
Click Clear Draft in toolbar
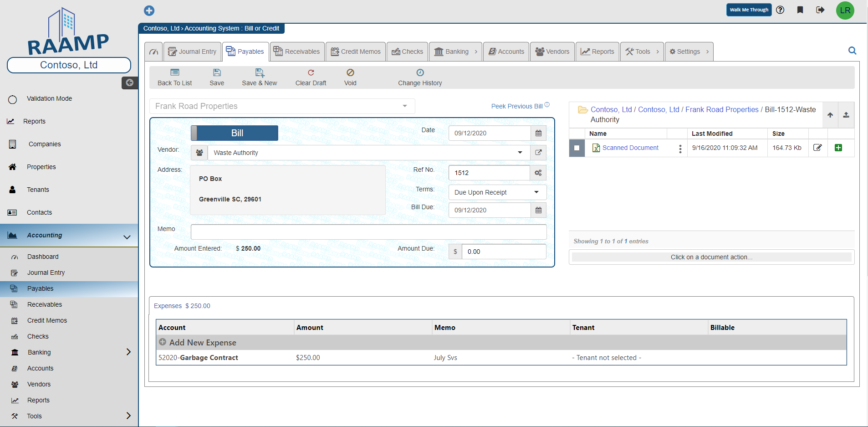click(x=311, y=77)
